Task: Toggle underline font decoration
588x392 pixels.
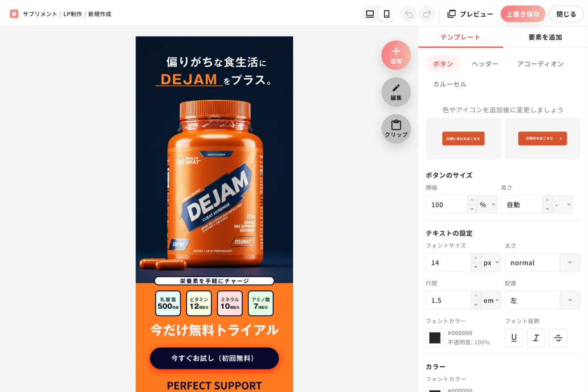Action: tap(514, 338)
